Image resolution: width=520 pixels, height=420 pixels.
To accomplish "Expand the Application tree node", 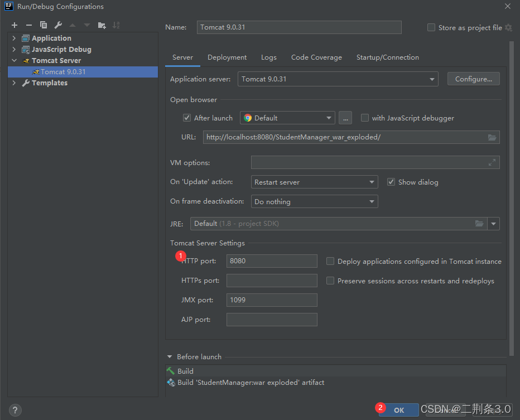I will (14, 38).
